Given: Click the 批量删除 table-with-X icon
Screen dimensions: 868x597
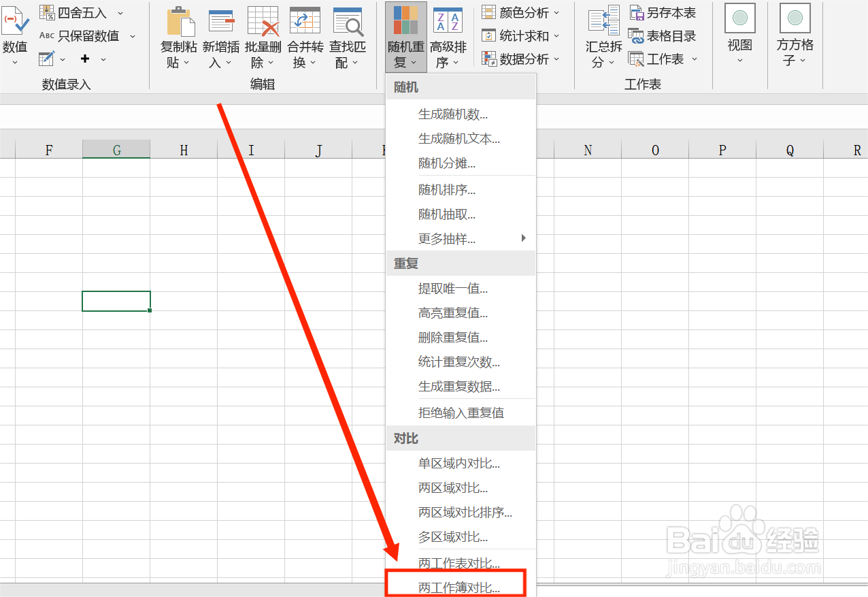Looking at the screenshot, I should (x=263, y=21).
